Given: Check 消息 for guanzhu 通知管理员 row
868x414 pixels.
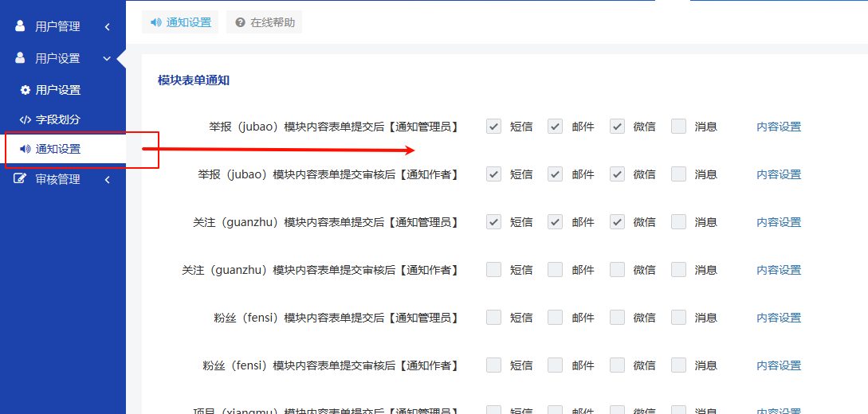Looking at the screenshot, I should (678, 221).
